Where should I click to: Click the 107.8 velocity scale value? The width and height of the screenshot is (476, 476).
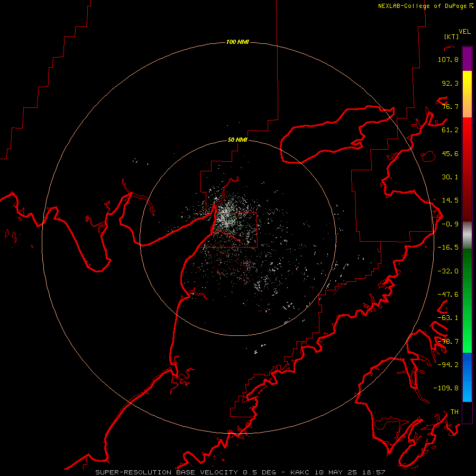pos(448,59)
